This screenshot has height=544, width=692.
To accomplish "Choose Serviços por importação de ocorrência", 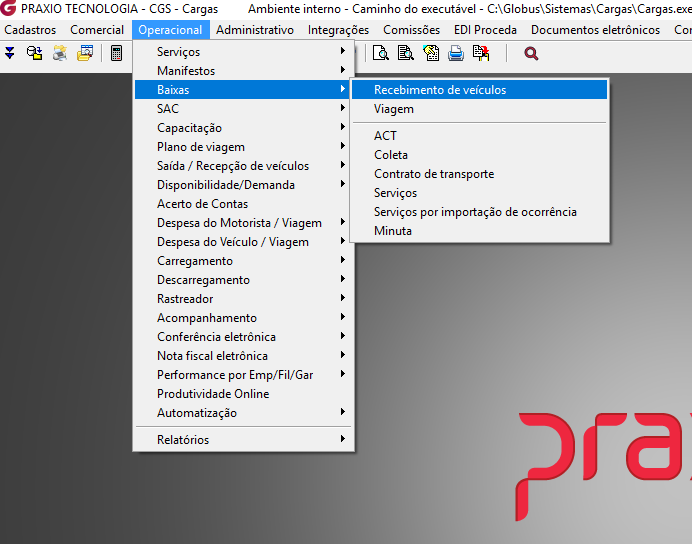I will (479, 211).
